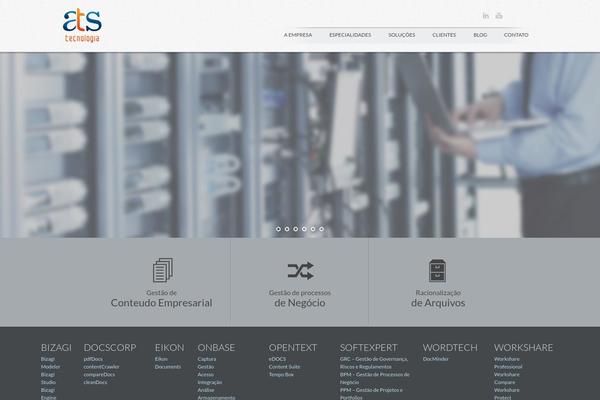Image resolution: width=600 pixels, height=400 pixels.
Task: Select the fifth carousel slide dot
Action: [313, 229]
